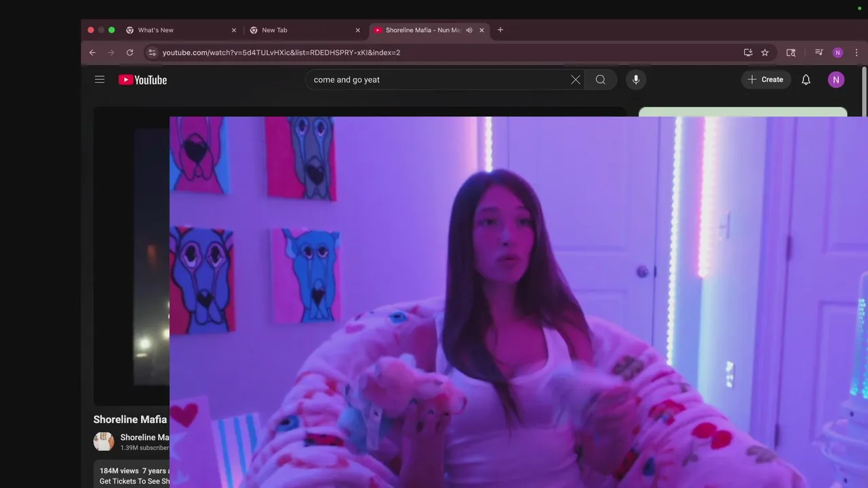Open the media controls icon in toolbar

[x=819, y=52]
